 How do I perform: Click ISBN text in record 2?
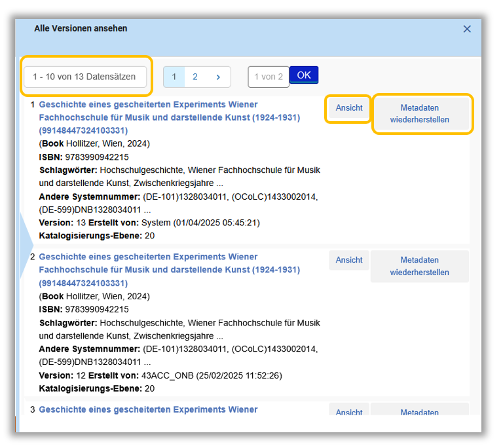[x=84, y=309]
